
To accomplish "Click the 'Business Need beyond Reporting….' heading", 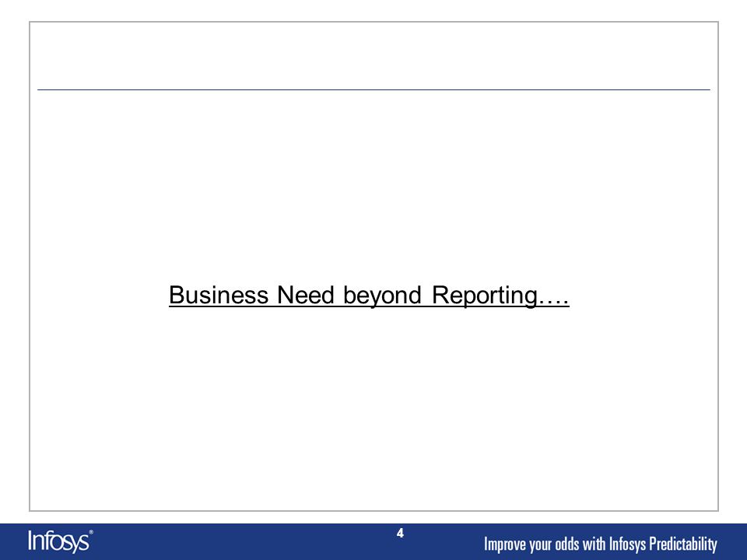I will tap(369, 296).
